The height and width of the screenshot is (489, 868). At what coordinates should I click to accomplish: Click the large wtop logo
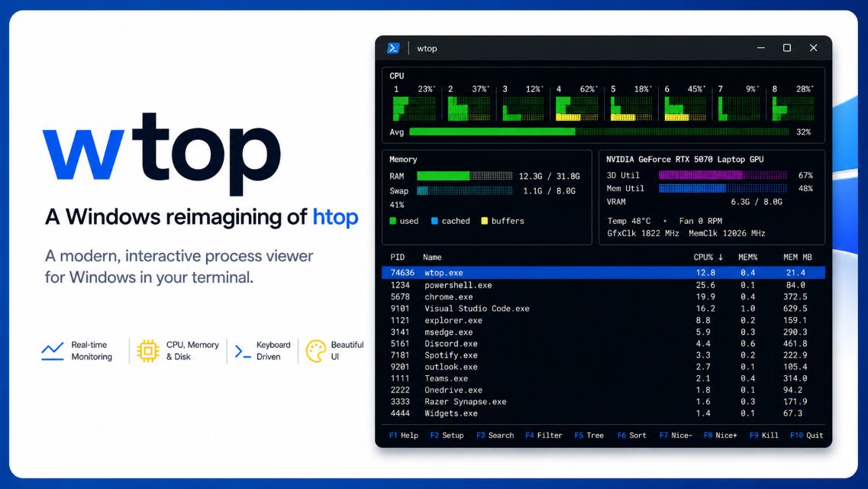[x=162, y=154]
